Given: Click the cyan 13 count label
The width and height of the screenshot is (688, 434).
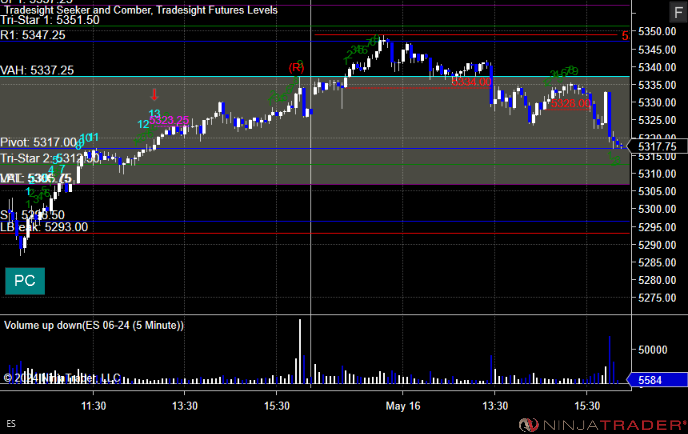Looking at the screenshot, I should pyautogui.click(x=154, y=114).
